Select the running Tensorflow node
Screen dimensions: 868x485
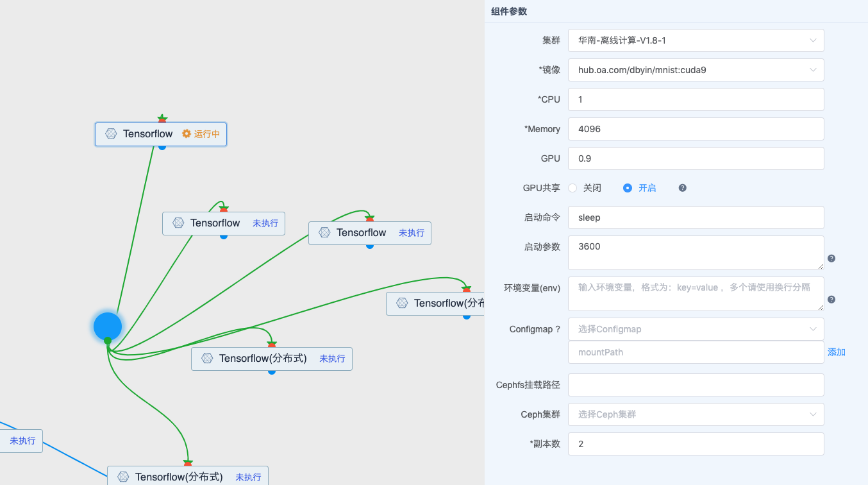point(161,134)
